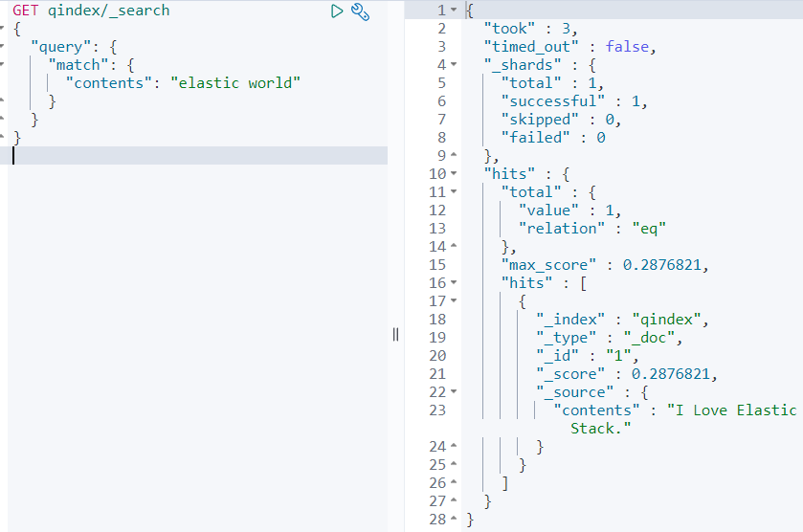Collapse the "_source" object at line 22
The image size is (803, 532).
pos(454,391)
